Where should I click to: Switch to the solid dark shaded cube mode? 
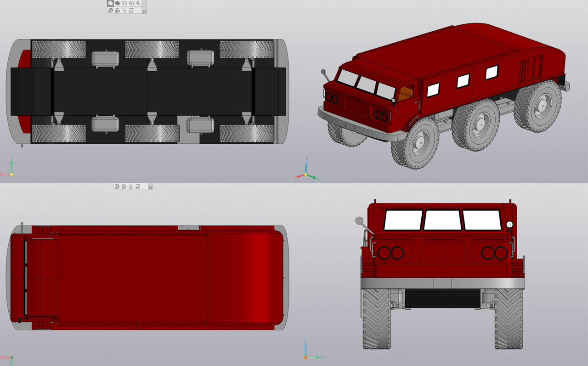pyautogui.click(x=117, y=3)
